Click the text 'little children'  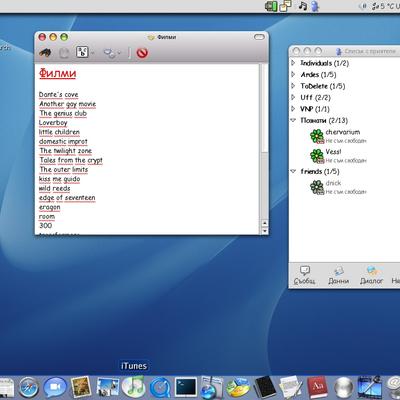click(x=59, y=132)
